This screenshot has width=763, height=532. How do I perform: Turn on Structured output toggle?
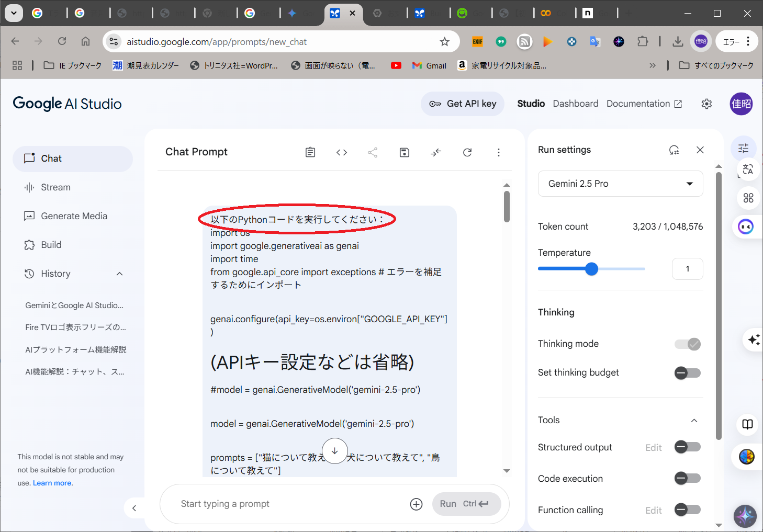[688, 447]
